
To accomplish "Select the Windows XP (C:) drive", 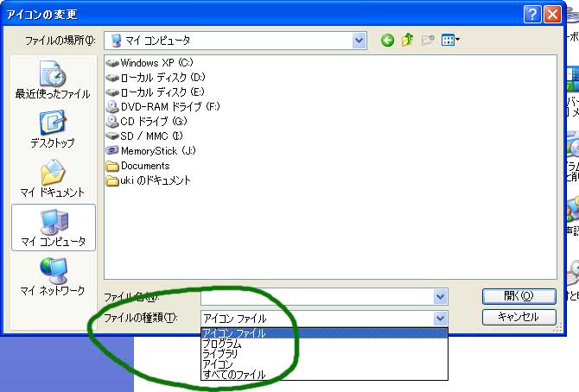I will point(150,62).
